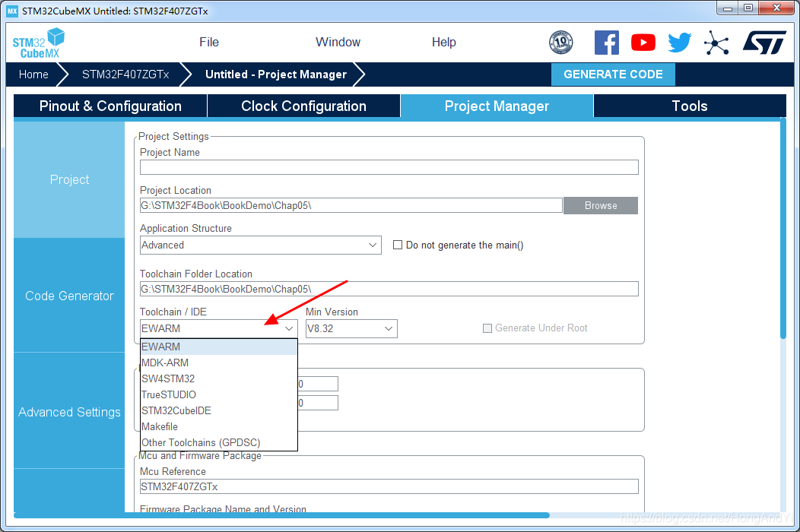Select Other Toolchains (GPDSC) option
Image resolution: width=800 pixels, height=532 pixels.
tap(219, 442)
